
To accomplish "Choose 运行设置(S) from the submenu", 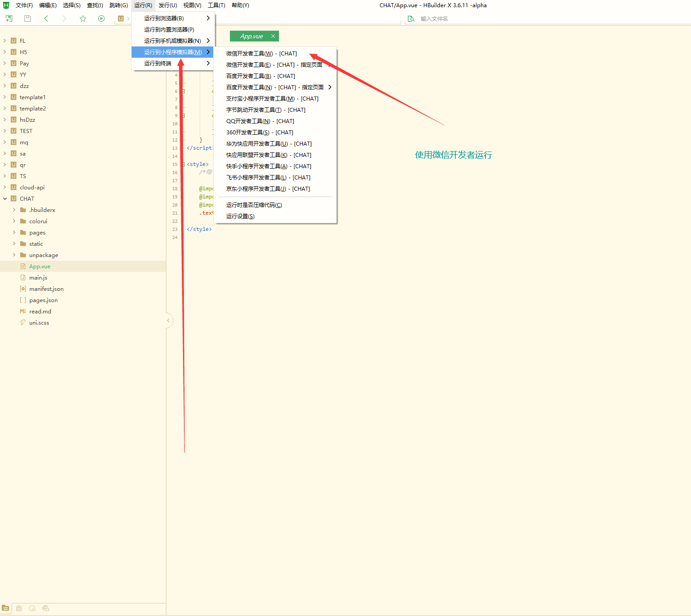I will pos(240,216).
